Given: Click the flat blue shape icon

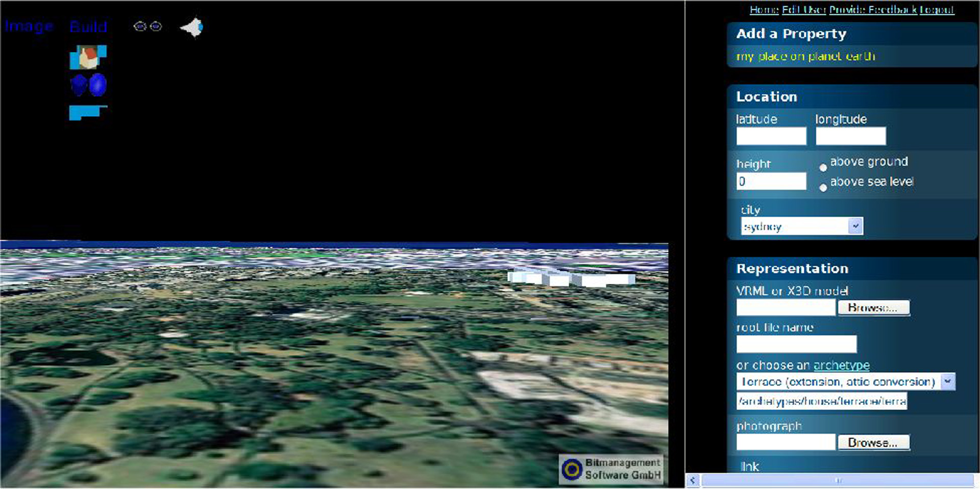Looking at the screenshot, I should [x=87, y=112].
